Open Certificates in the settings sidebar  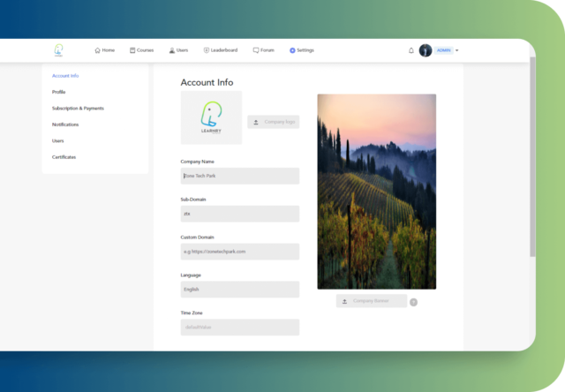coord(64,157)
